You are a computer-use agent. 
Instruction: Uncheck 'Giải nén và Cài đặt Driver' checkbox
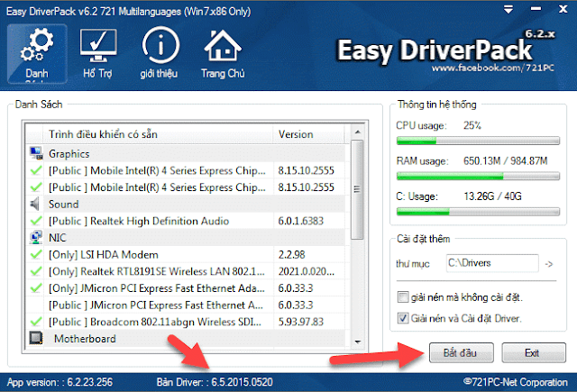tap(403, 318)
